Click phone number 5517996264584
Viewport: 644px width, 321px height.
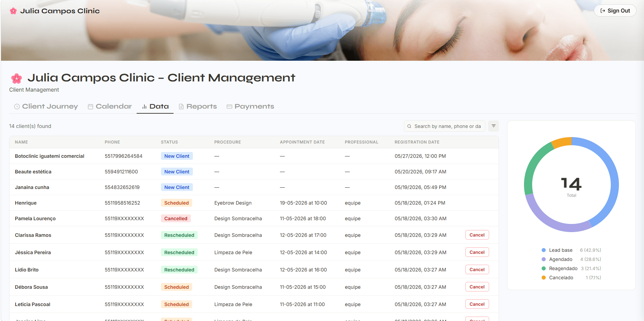click(x=123, y=156)
